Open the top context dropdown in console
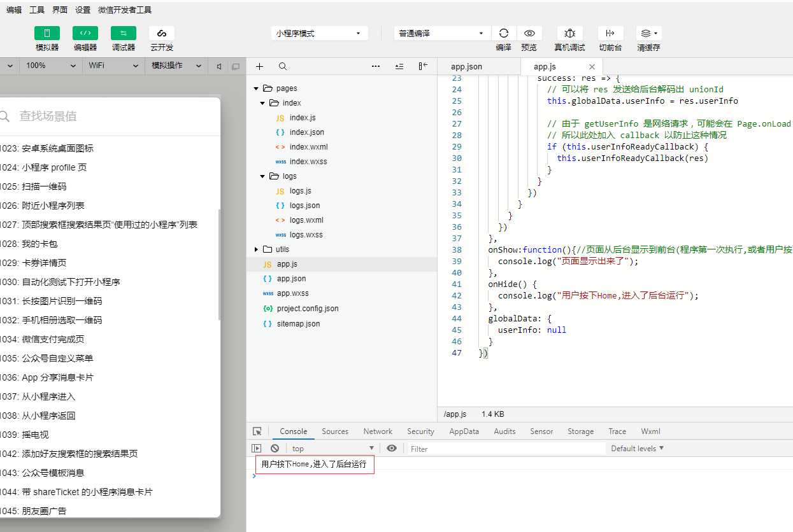The height and width of the screenshot is (532, 793). click(x=333, y=449)
